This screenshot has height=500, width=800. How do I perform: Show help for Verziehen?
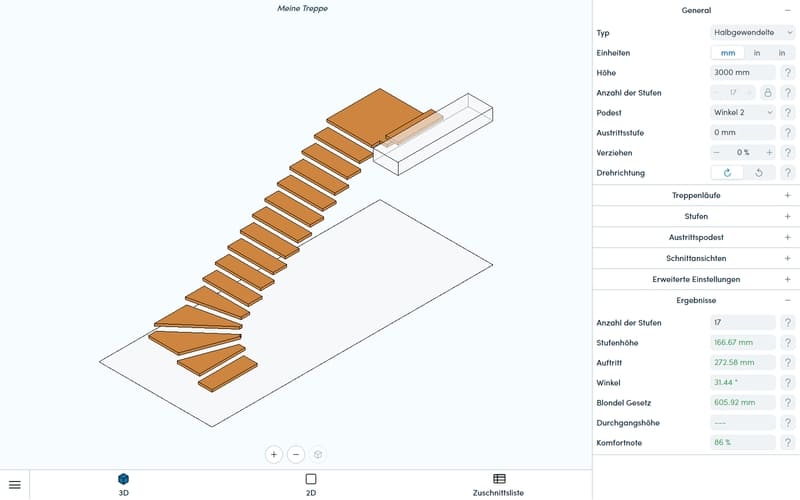click(788, 153)
